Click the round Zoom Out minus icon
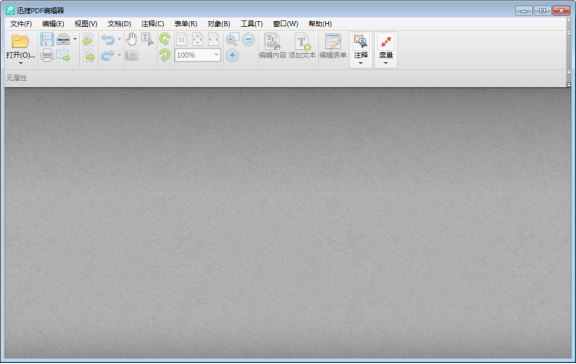576x364 pixels. click(x=249, y=39)
